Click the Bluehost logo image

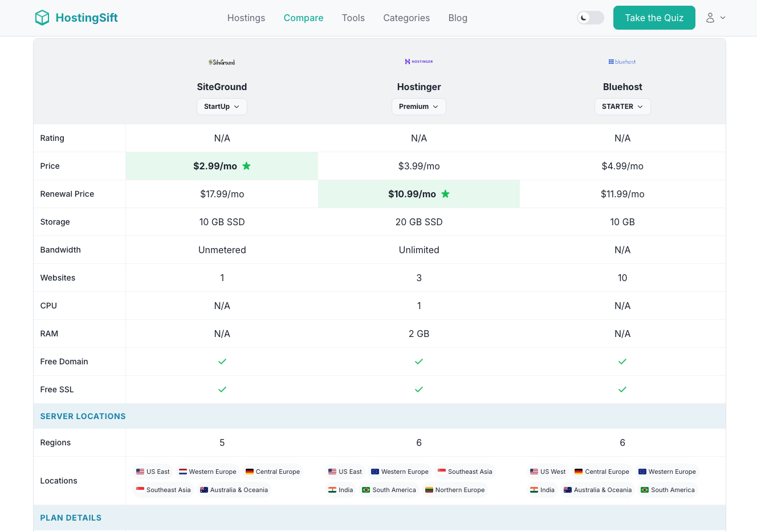pyautogui.click(x=622, y=62)
